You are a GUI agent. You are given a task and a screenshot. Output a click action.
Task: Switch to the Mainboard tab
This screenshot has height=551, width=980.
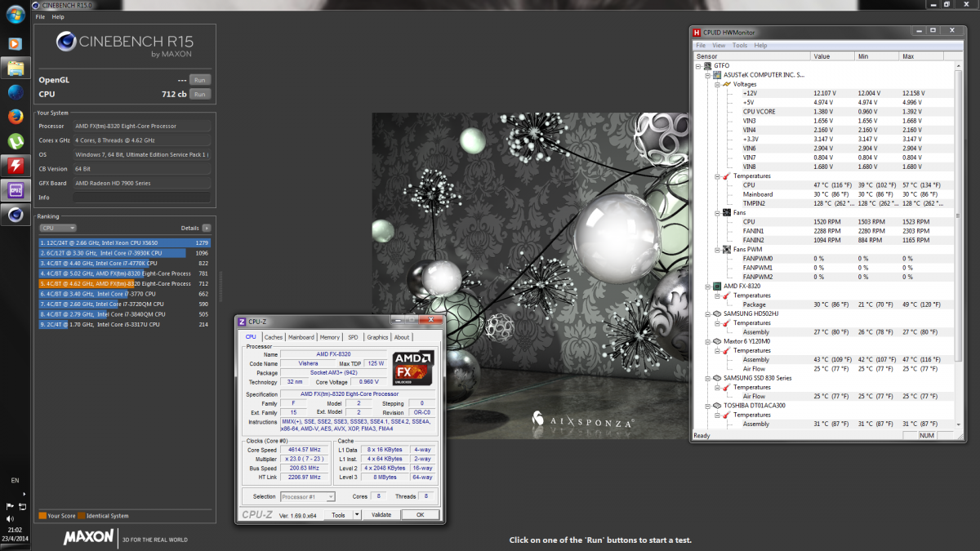(x=301, y=337)
